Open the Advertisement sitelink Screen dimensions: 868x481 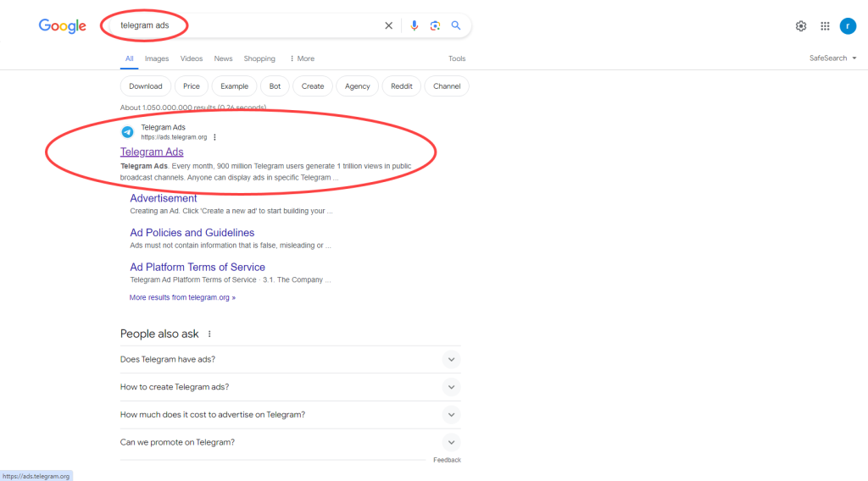(x=164, y=198)
